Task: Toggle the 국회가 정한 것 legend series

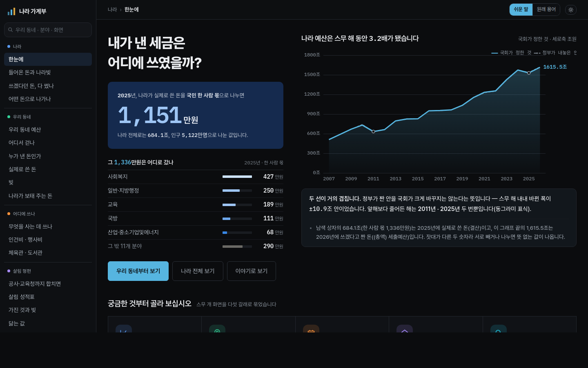Action: (511, 53)
